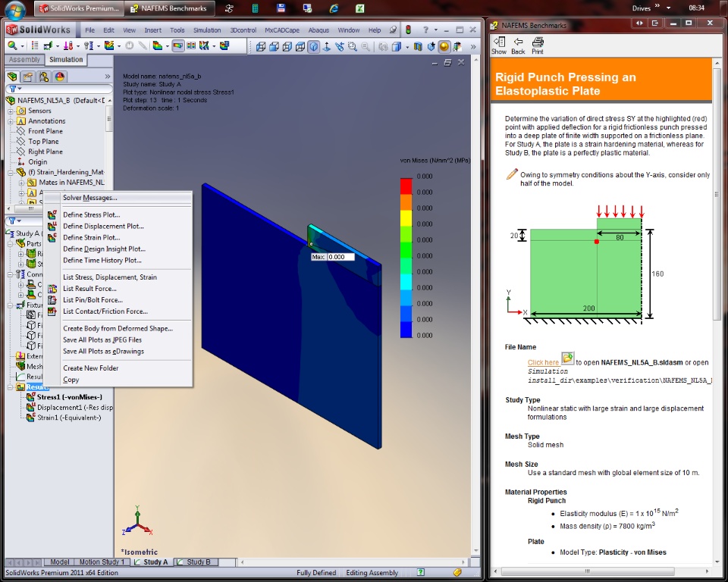Open the PropertyManager tab icon
728x582 pixels.
coord(28,77)
